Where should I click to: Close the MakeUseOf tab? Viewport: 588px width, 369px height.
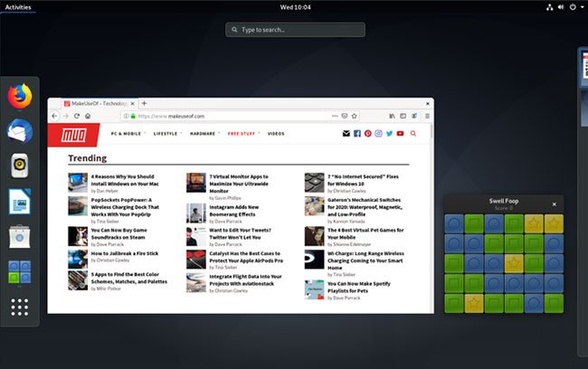pyautogui.click(x=132, y=103)
